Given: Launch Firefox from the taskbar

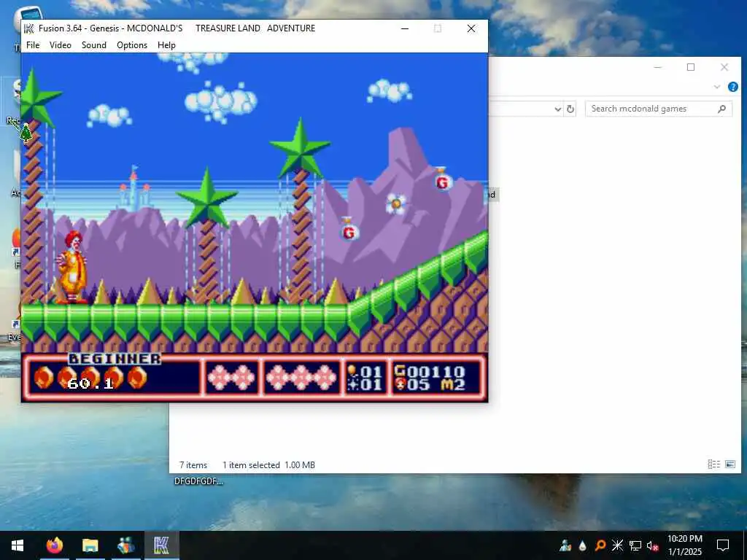Looking at the screenshot, I should click(x=55, y=545).
